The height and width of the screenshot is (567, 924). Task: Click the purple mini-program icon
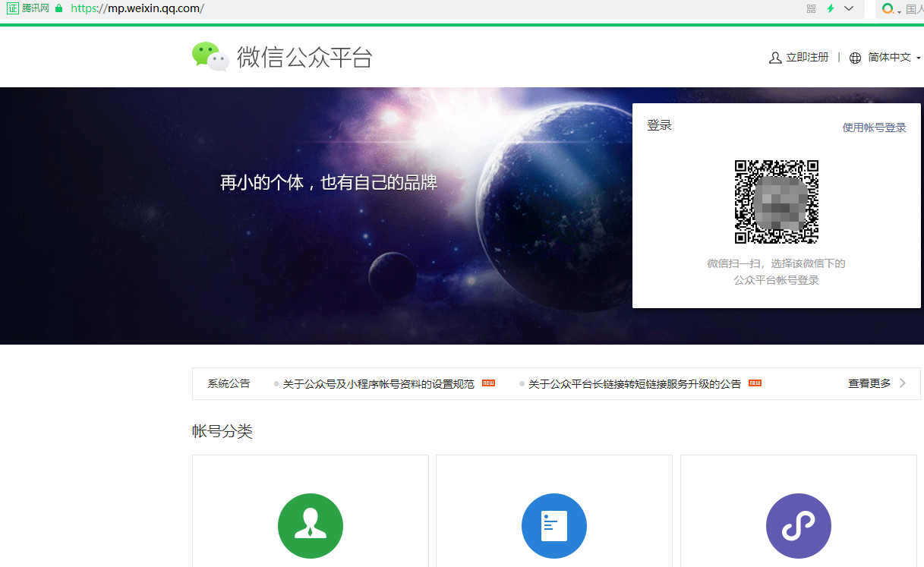[x=799, y=526]
